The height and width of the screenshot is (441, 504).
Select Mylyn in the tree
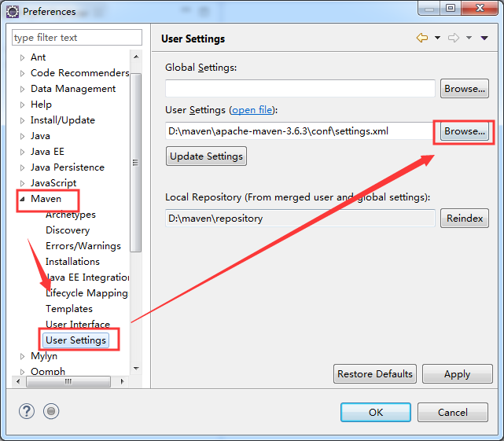(44, 356)
